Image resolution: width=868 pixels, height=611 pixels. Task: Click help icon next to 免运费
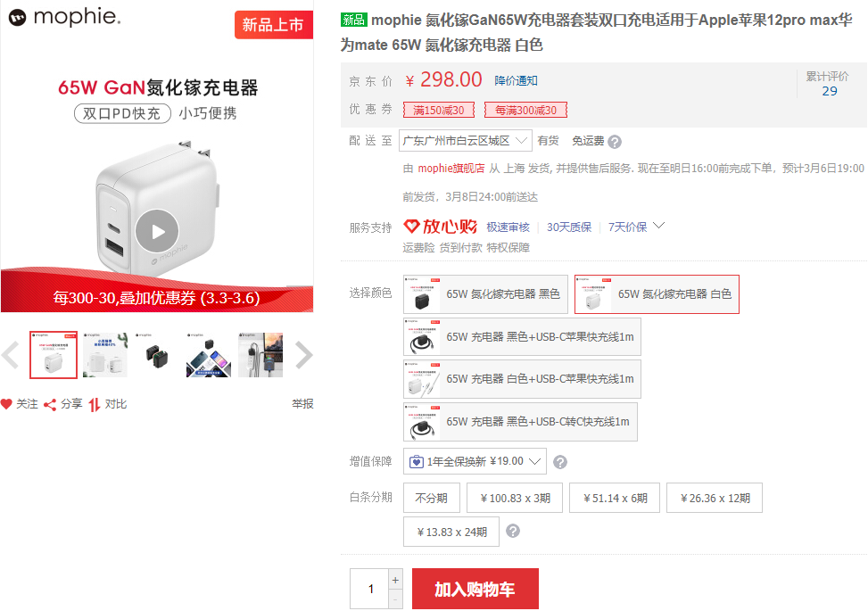pyautogui.click(x=615, y=141)
